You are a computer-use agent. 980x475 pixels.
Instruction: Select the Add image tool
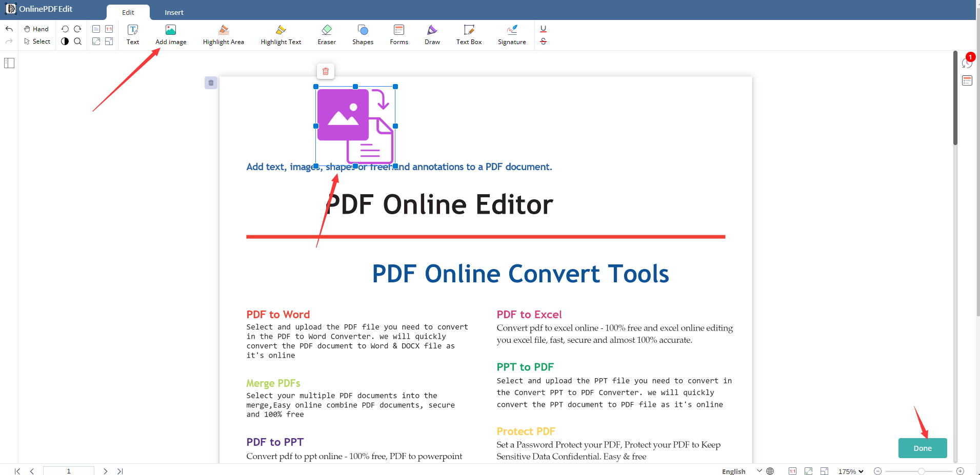pos(171,35)
